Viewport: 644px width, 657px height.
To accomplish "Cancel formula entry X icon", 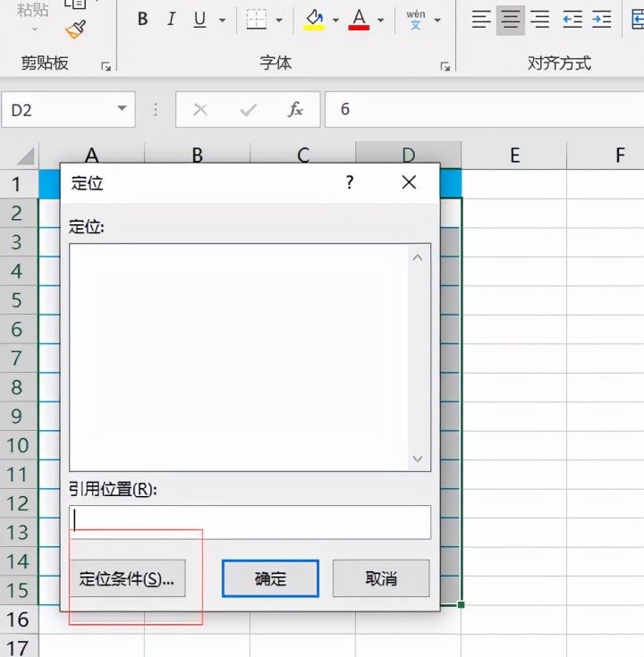I will (200, 110).
